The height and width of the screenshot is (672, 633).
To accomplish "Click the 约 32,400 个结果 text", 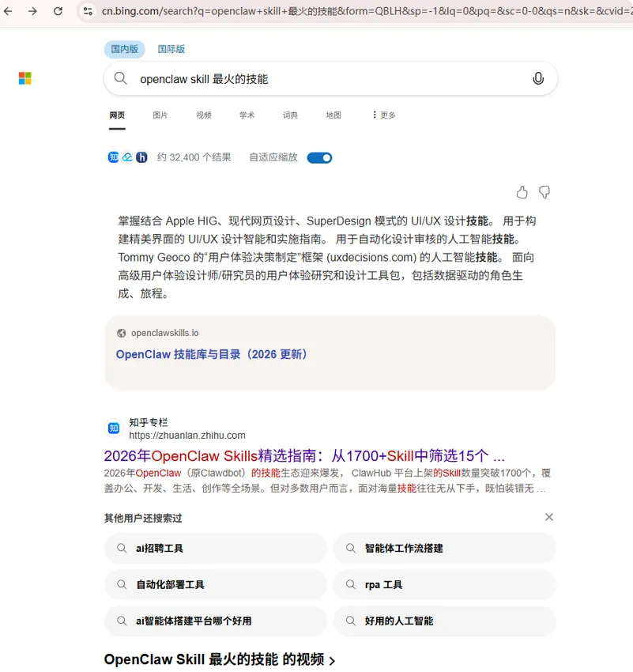I will pos(194,157).
